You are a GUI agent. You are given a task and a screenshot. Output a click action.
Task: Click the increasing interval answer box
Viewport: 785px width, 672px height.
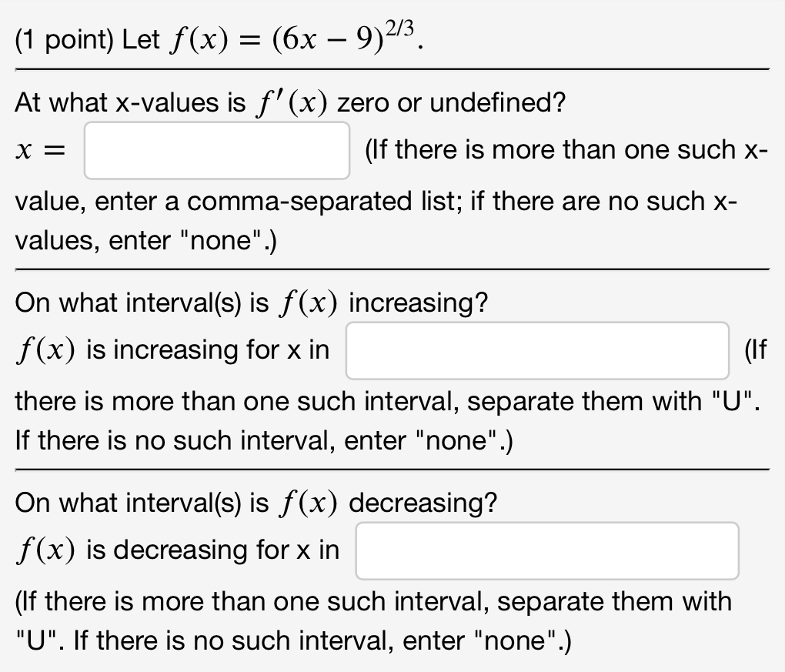click(x=537, y=349)
